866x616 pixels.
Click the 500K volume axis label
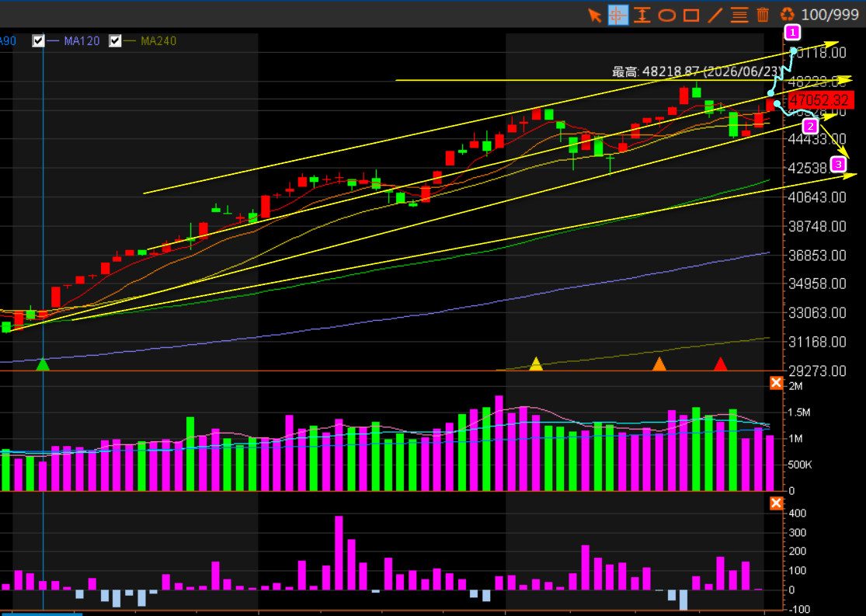pyautogui.click(x=800, y=465)
